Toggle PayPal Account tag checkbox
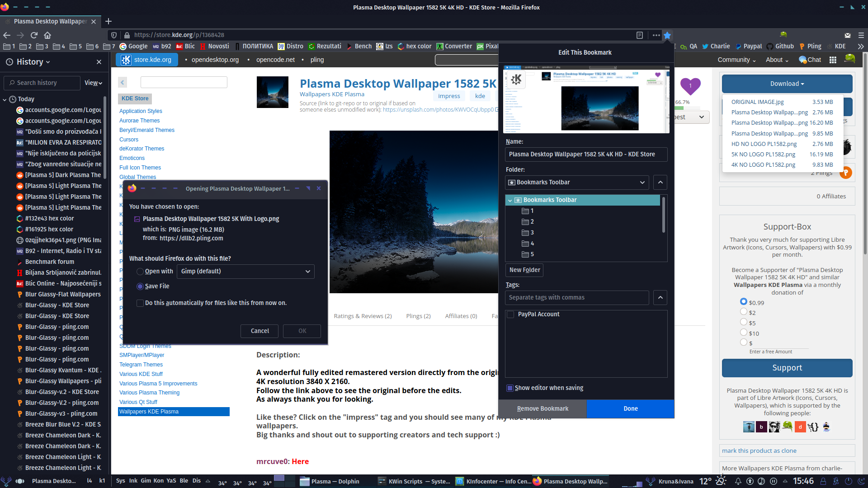This screenshot has width=868, height=488. click(511, 314)
